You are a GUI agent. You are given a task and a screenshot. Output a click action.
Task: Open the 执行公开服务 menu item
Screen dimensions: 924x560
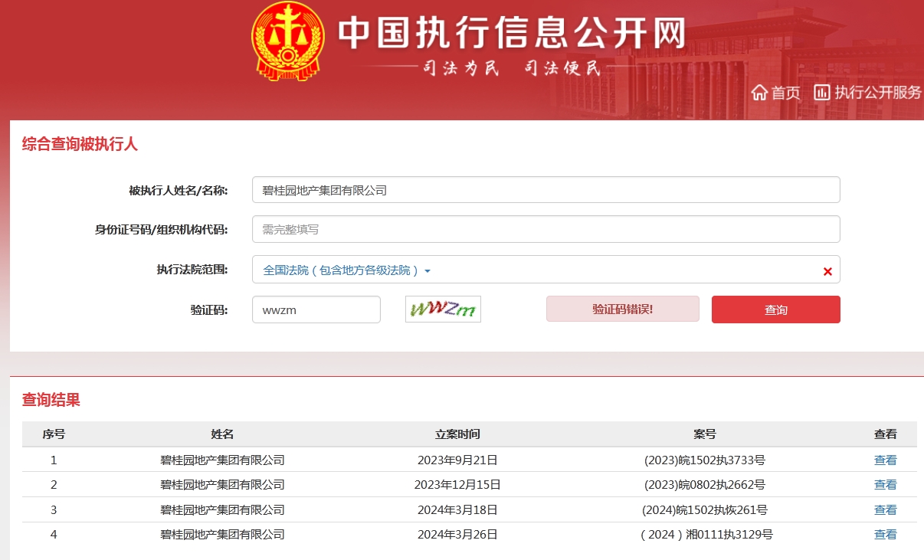coord(878,93)
